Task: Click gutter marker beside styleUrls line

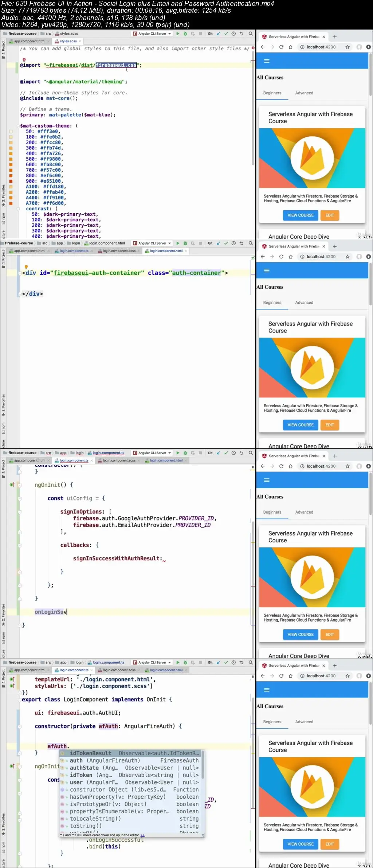Action: [x=12, y=686]
